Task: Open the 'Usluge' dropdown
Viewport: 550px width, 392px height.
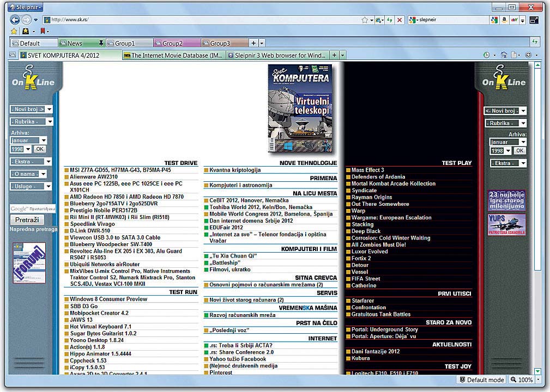Action: (31, 186)
